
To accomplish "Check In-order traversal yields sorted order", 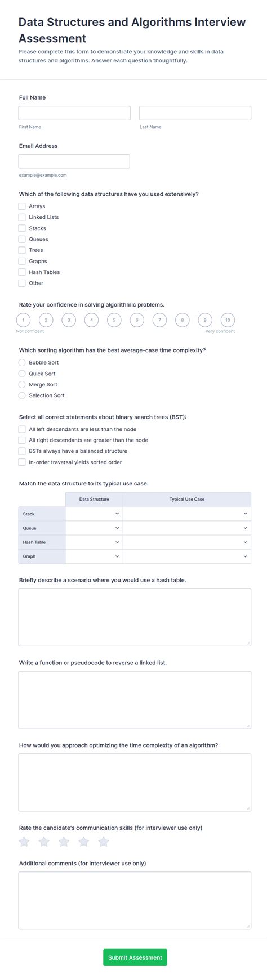I will click(22, 462).
